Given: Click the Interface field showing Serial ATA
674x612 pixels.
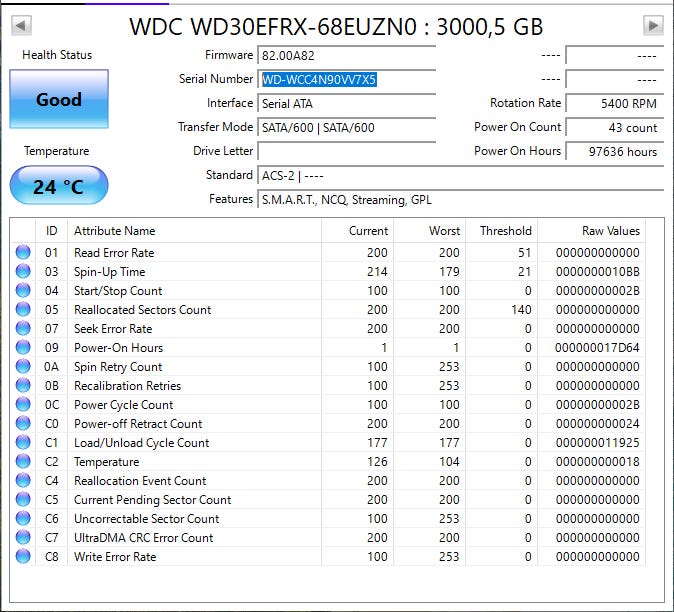Looking at the screenshot, I should (346, 104).
